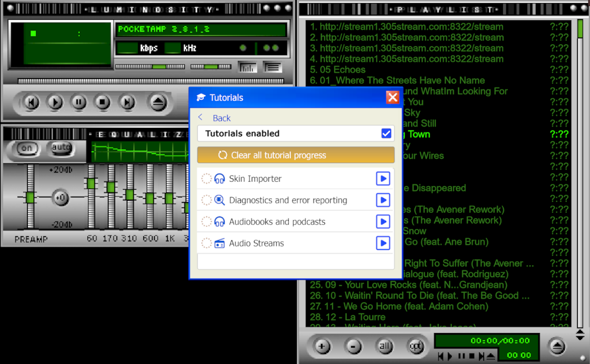590x364 pixels.
Task: Stop playback in the main player
Action: point(102,103)
